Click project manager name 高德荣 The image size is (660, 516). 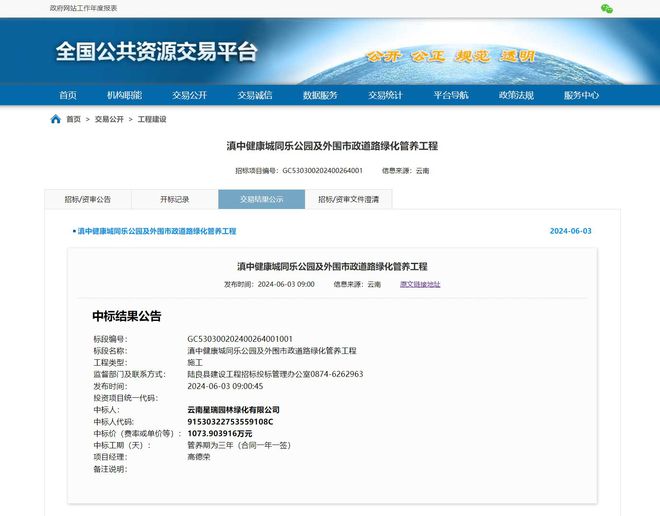click(199, 457)
